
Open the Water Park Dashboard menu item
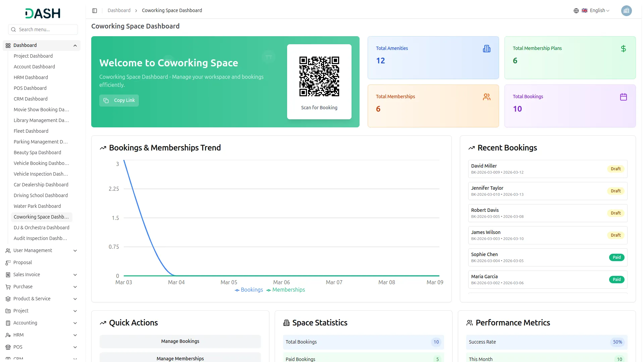pos(37,206)
